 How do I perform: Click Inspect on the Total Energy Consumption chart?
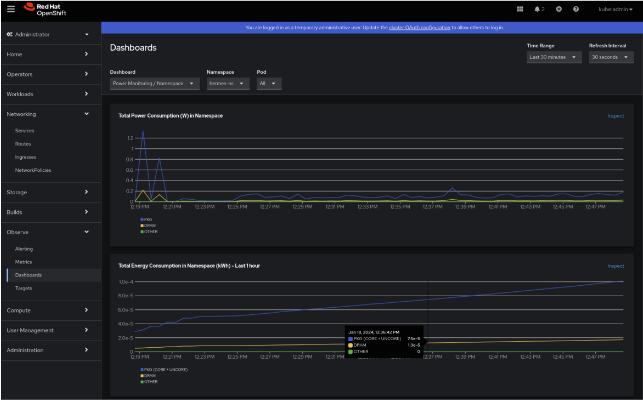pyautogui.click(x=616, y=266)
